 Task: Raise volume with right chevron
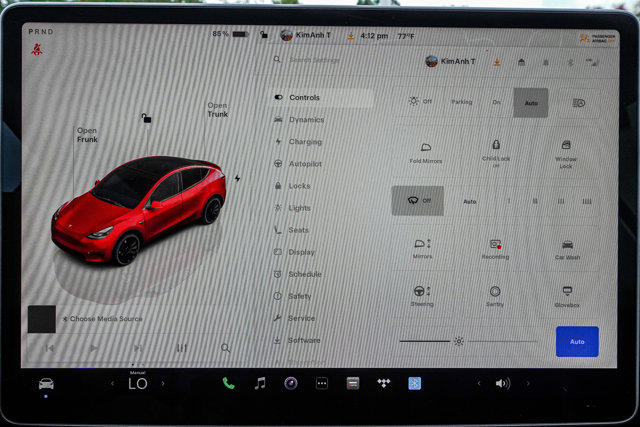(x=528, y=383)
